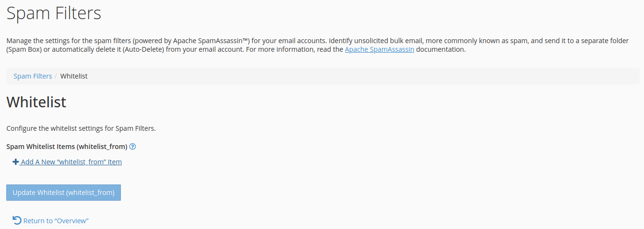Select the Whitelist breadcrumb item
Image resolution: width=644 pixels, height=229 pixels.
pyautogui.click(x=74, y=76)
